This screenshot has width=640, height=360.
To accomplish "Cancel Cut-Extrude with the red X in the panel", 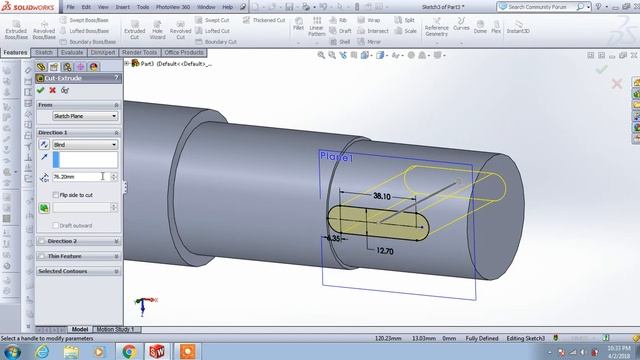I will pos(52,90).
